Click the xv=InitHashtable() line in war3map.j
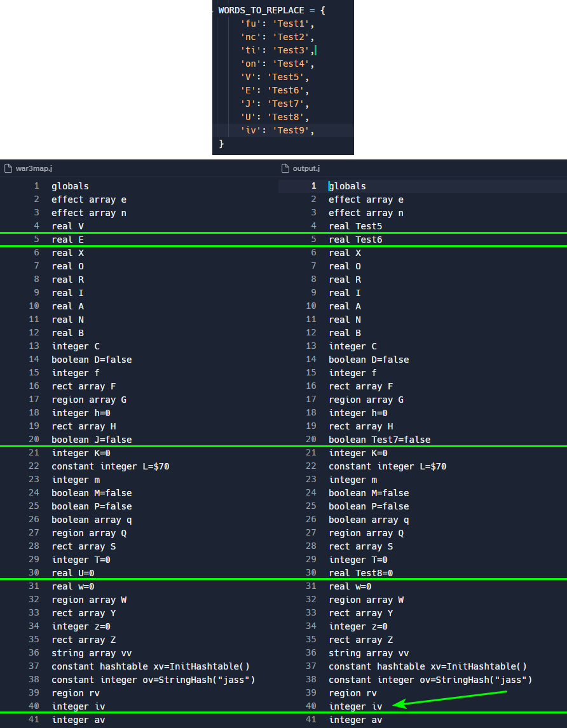Screen dimensions: 567x728 [151, 666]
